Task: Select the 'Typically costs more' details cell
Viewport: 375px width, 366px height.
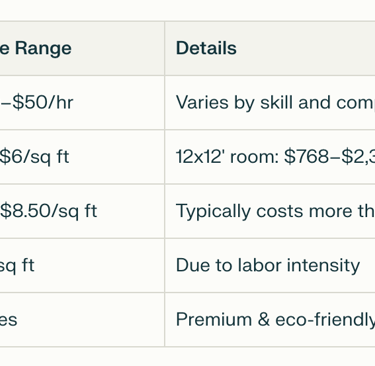Action: 270,211
